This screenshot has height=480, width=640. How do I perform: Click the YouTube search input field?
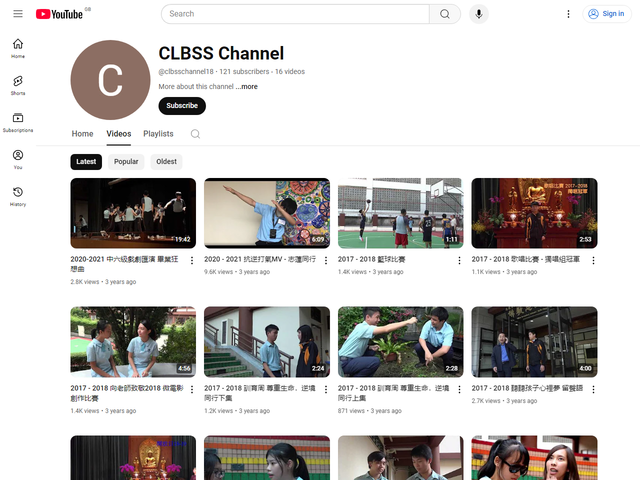295,14
